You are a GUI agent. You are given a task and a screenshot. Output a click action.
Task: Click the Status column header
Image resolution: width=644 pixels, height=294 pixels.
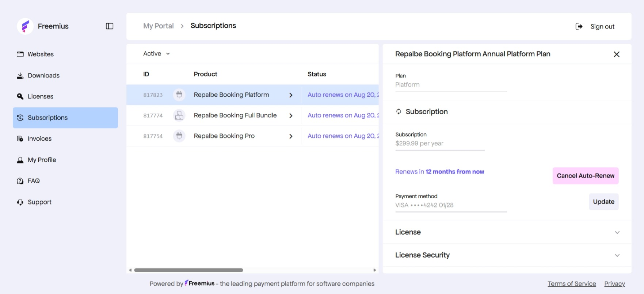317,74
